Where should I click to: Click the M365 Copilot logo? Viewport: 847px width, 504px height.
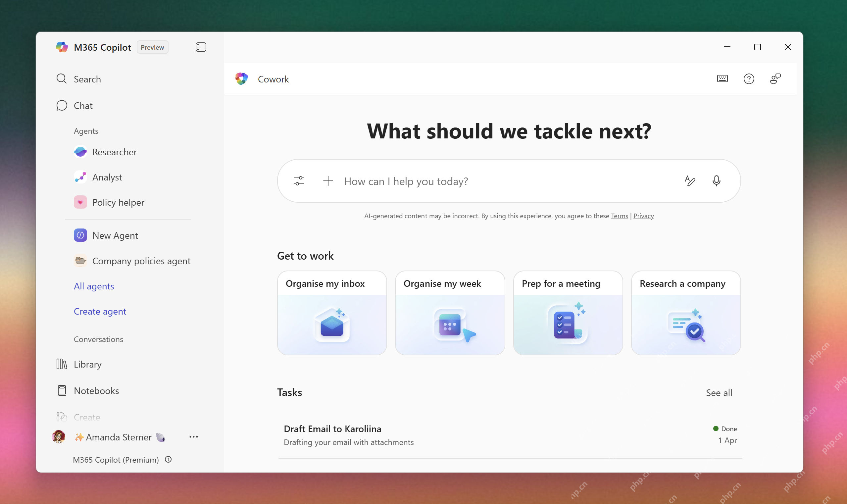62,47
